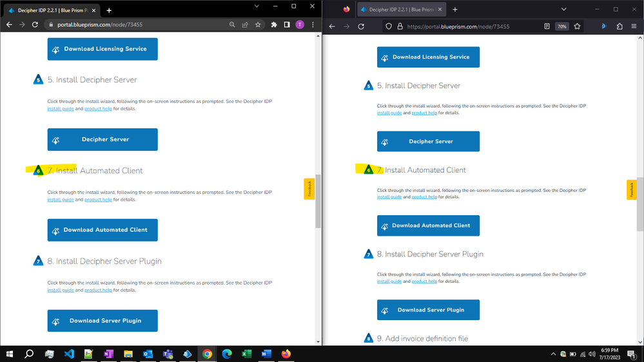
Task: Open install guide link under step 8 in Firefox
Action: (x=389, y=281)
